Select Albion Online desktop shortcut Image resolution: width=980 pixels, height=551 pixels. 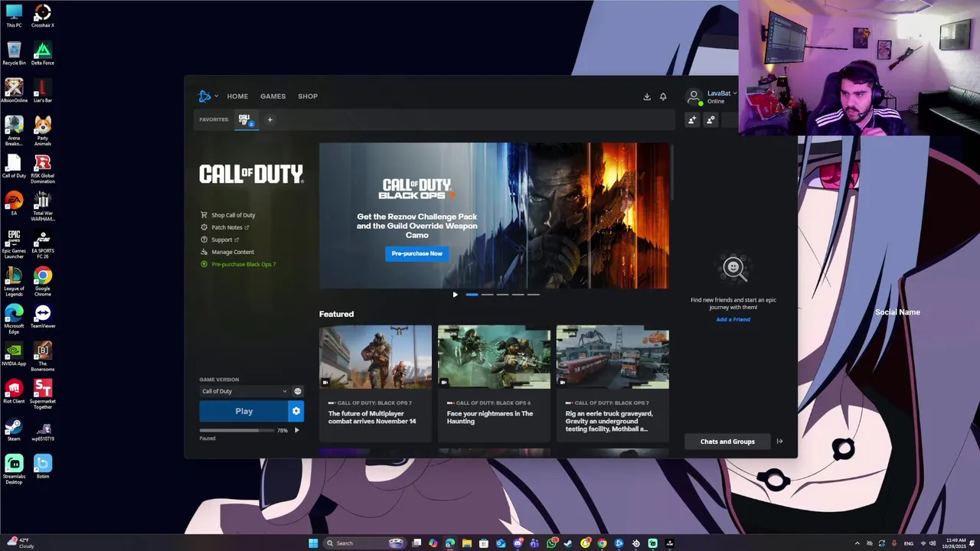click(x=14, y=91)
